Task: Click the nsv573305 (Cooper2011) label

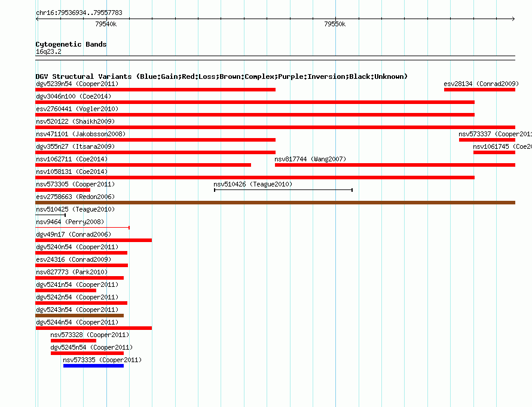Action: pos(75,184)
